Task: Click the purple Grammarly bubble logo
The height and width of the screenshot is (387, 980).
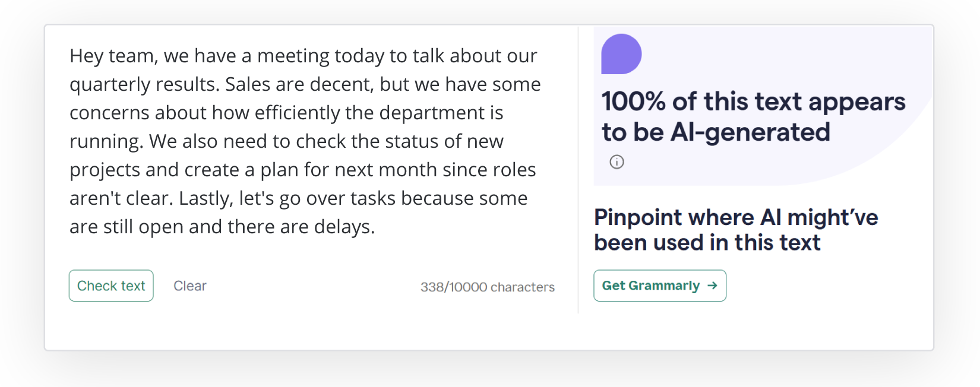Action: tap(621, 54)
